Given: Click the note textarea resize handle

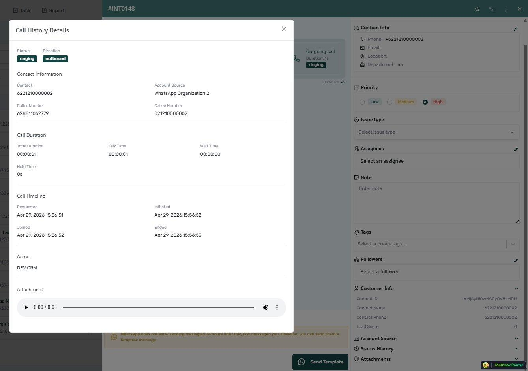Looking at the screenshot, I should click(x=517, y=221).
